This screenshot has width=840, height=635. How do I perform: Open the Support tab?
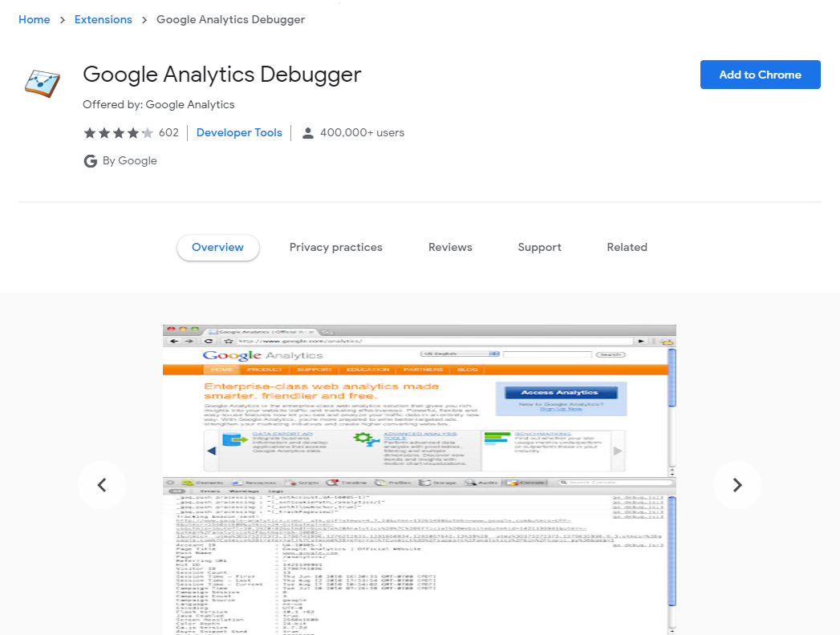(539, 248)
